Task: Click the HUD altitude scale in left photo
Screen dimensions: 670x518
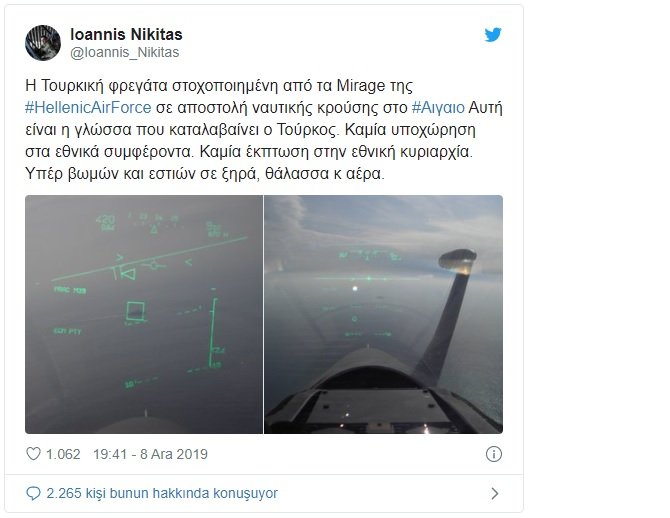Action: point(214,333)
